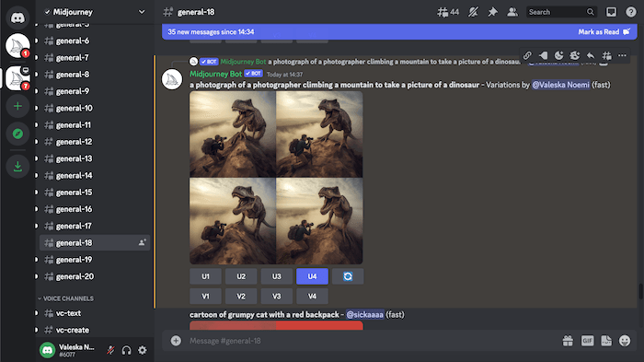
Task: Click the Help question mark icon
Action: [x=631, y=12]
